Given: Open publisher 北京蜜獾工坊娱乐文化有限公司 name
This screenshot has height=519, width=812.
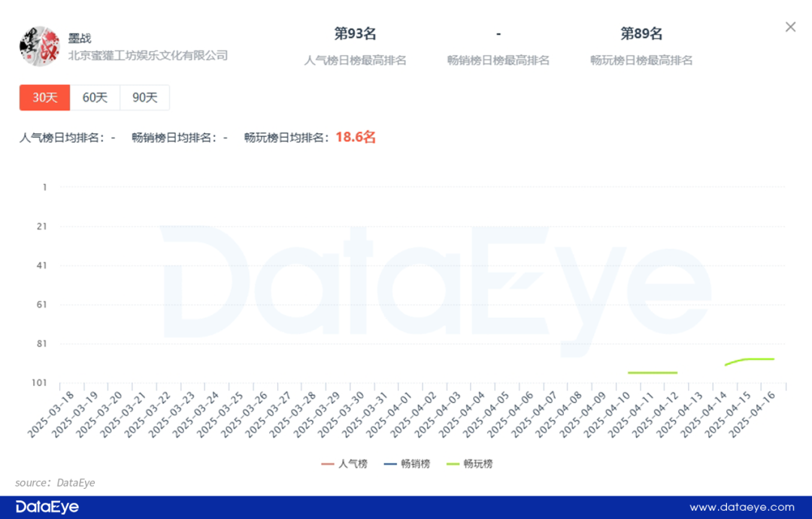Looking at the screenshot, I should [x=148, y=56].
